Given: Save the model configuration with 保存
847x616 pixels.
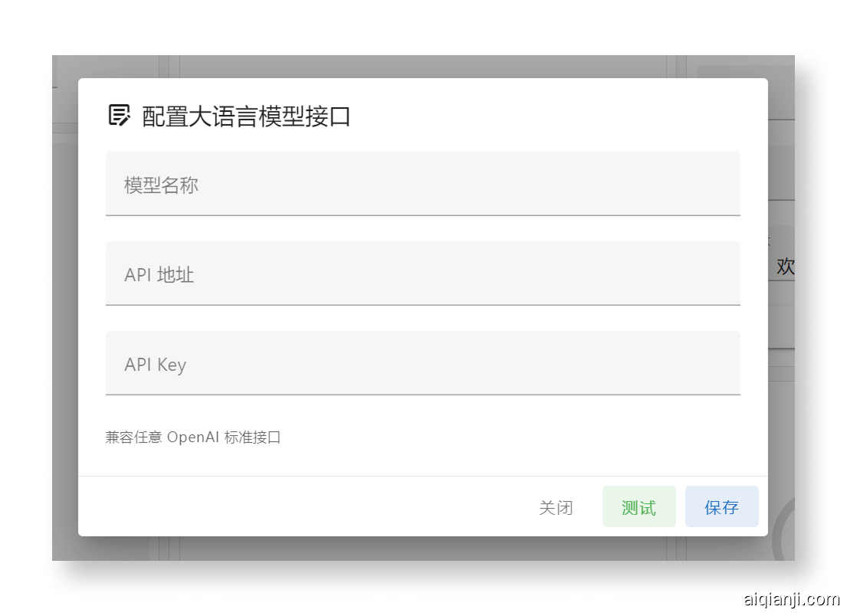Looking at the screenshot, I should (721, 506).
